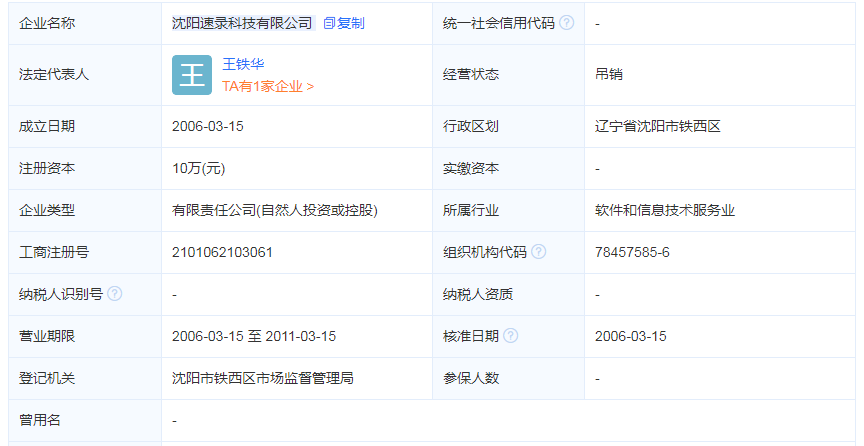Click the help icon next to 统一社会信用代码
Screen dimensions: 864x446
click(x=566, y=23)
